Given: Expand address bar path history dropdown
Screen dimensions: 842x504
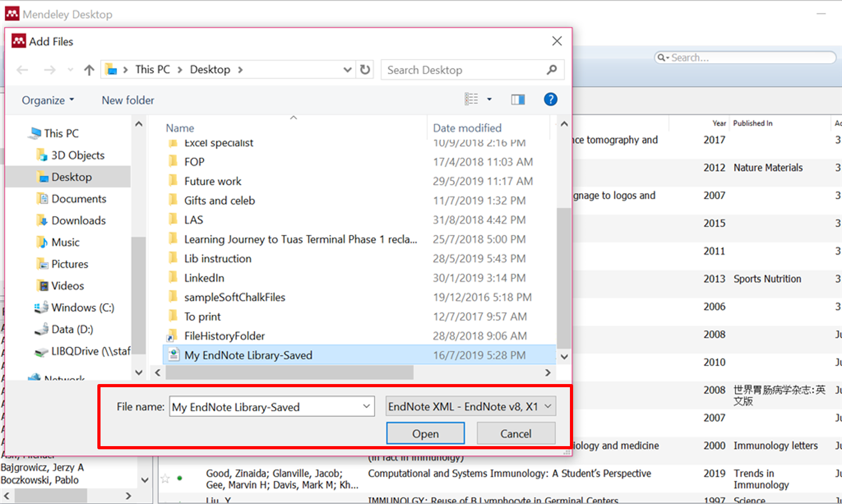Looking at the screenshot, I should (x=347, y=69).
